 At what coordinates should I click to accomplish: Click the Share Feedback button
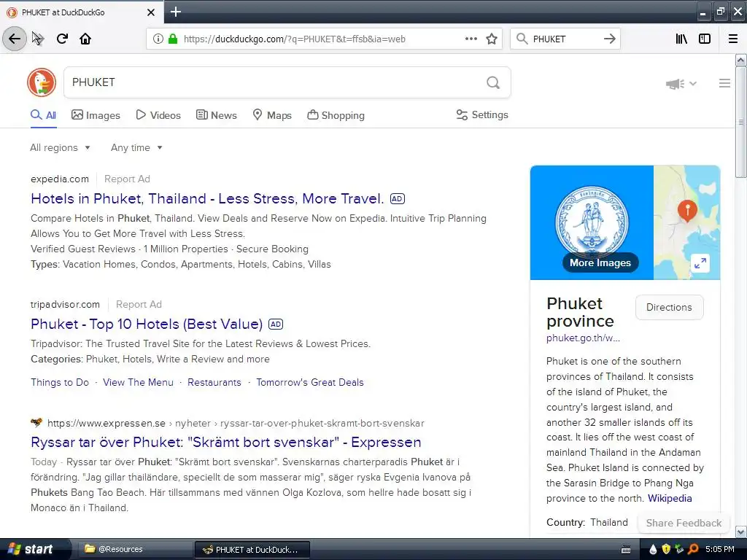click(x=684, y=523)
